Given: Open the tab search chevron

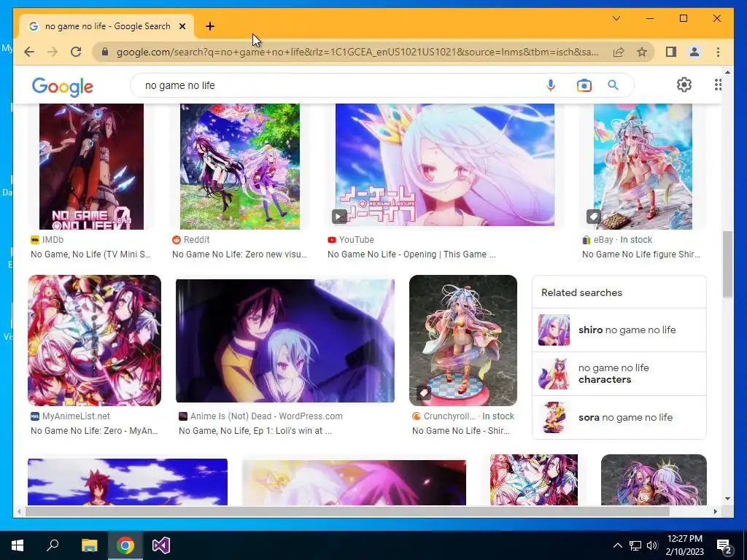Looking at the screenshot, I should (616, 18).
